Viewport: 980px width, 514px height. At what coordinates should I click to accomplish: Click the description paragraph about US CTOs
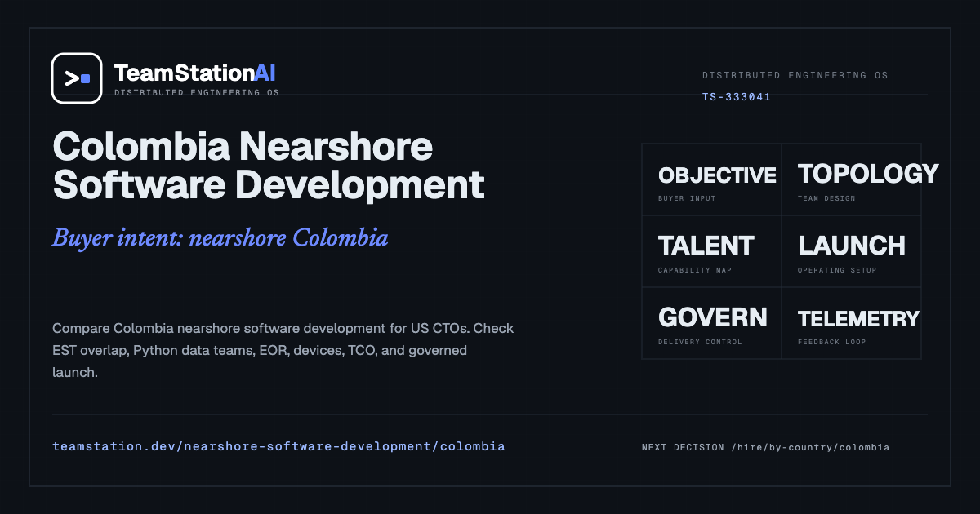click(x=283, y=350)
